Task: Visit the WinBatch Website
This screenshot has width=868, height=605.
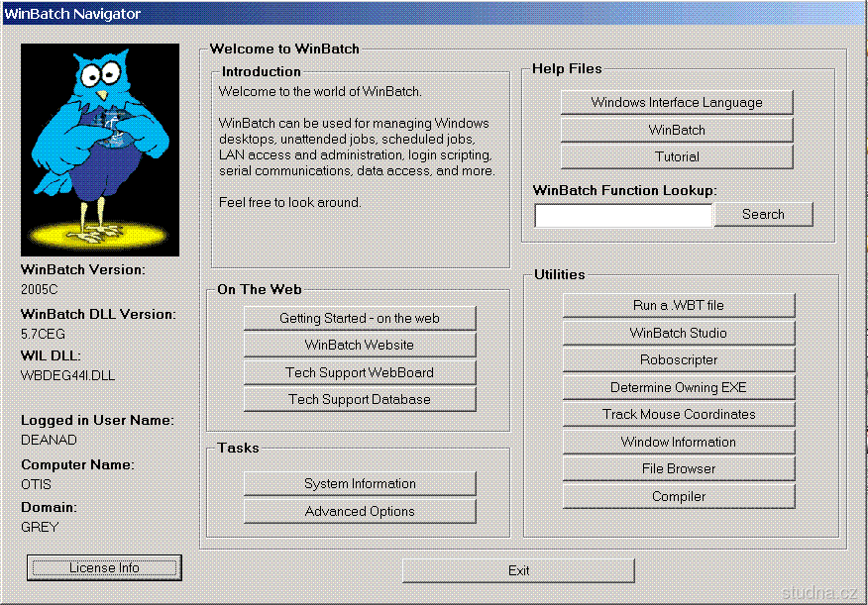Action: tap(360, 345)
